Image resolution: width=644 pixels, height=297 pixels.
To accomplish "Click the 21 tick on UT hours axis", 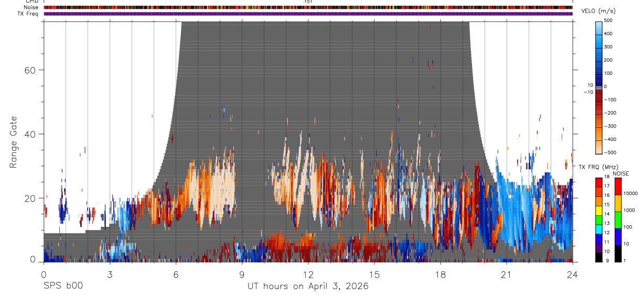I will pos(506,274).
